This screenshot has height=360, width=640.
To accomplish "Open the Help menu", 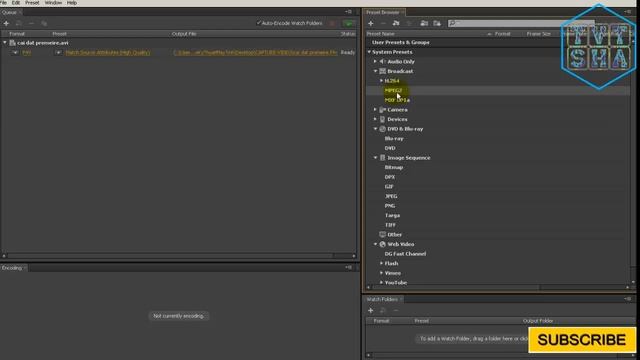I will [x=72, y=3].
